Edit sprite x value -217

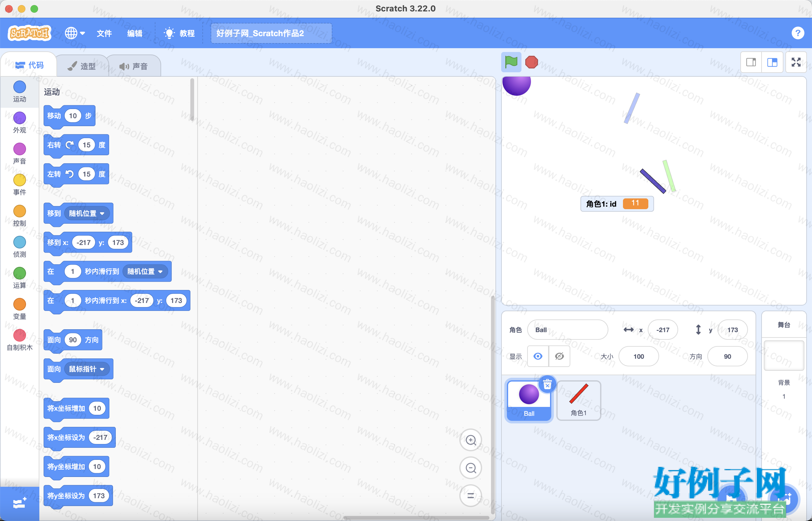pos(663,330)
